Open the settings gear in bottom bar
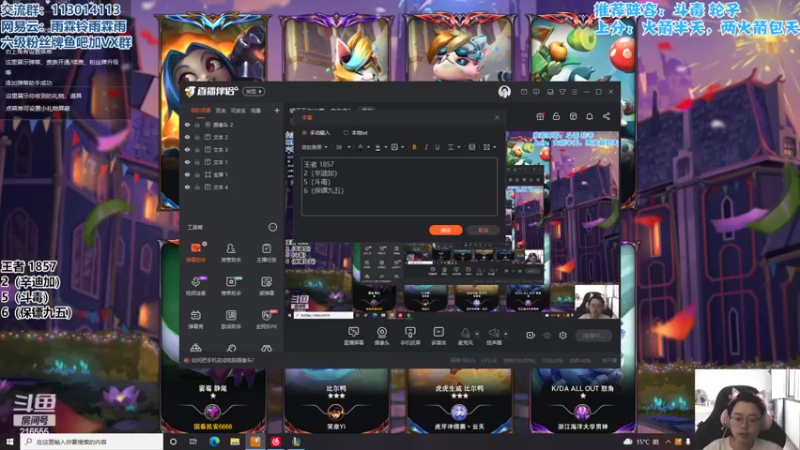 pos(563,335)
